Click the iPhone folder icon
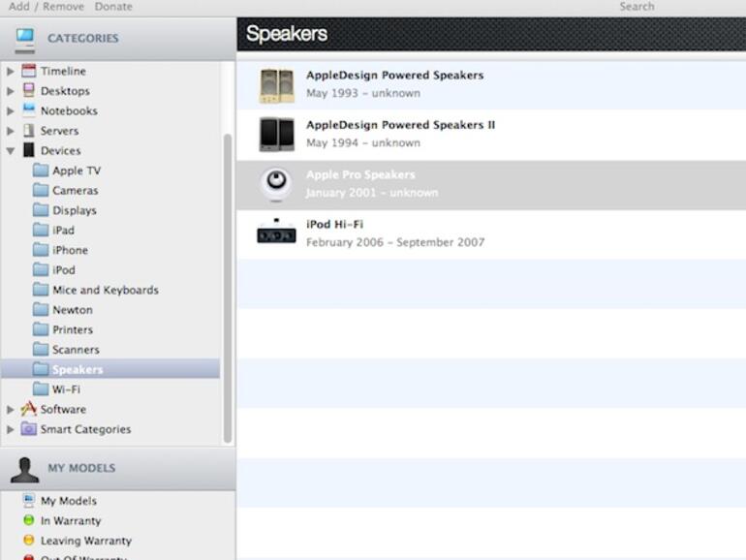 point(41,250)
